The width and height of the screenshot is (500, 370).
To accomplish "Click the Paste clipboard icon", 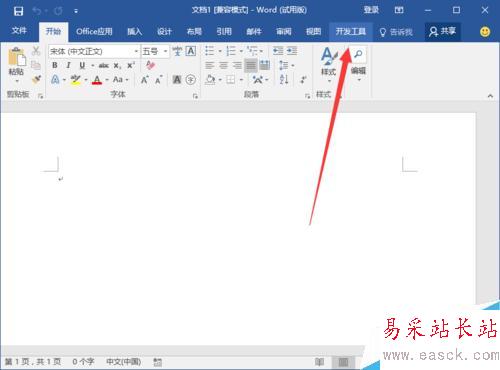I will point(16,57).
